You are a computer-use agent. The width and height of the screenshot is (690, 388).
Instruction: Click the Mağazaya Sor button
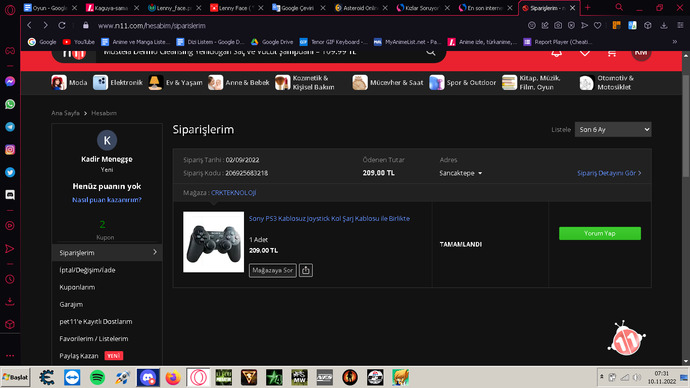[x=272, y=270]
